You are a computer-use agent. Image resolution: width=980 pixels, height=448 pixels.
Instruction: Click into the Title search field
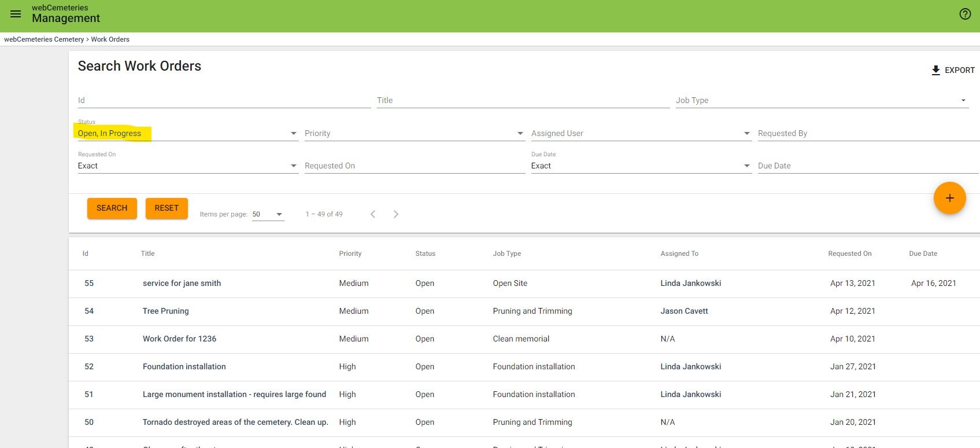[x=523, y=101]
